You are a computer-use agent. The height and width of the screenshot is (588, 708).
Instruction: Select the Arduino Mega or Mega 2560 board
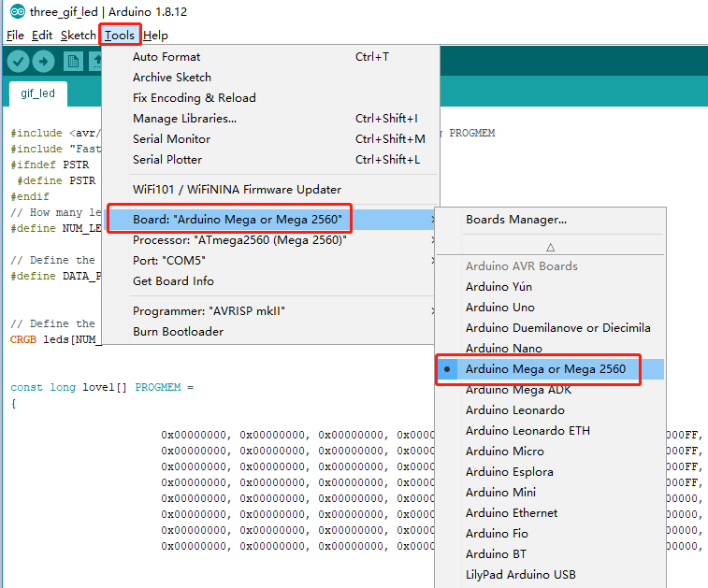[545, 369]
